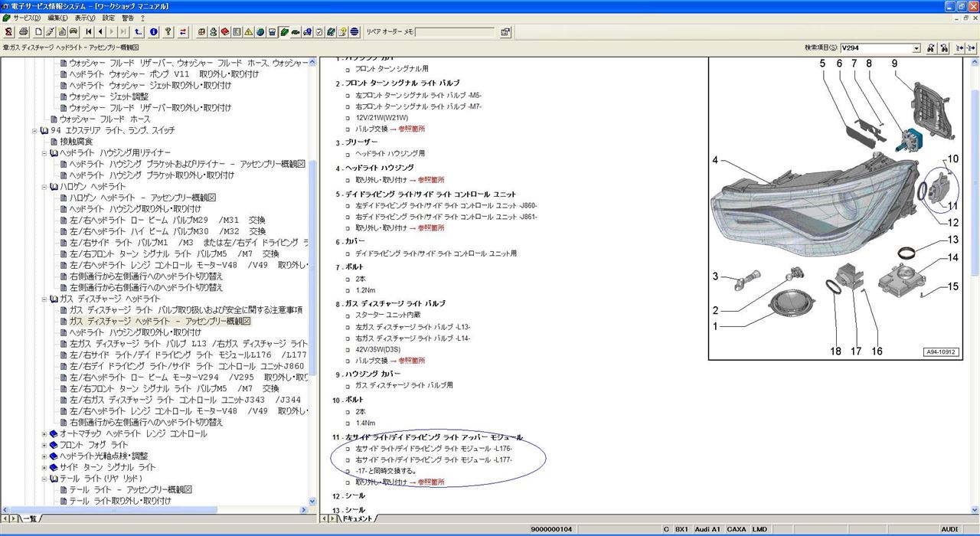Collapse the ガス ディスチャージ ヘッドライト tree node
The height and width of the screenshot is (536, 980).
coord(44,299)
